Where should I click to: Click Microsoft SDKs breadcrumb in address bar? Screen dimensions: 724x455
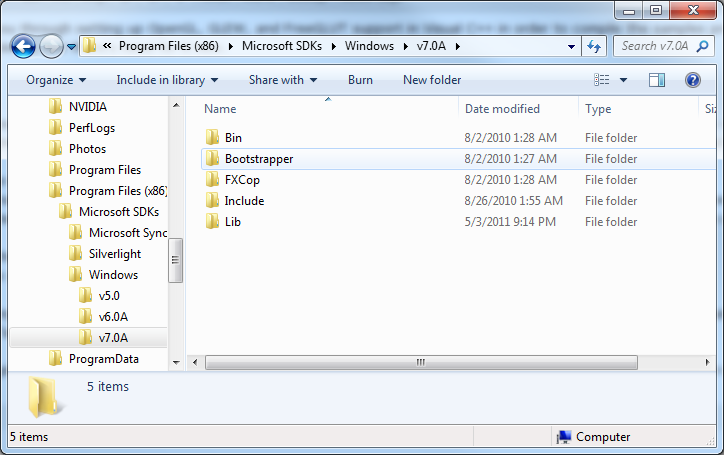[x=282, y=46]
